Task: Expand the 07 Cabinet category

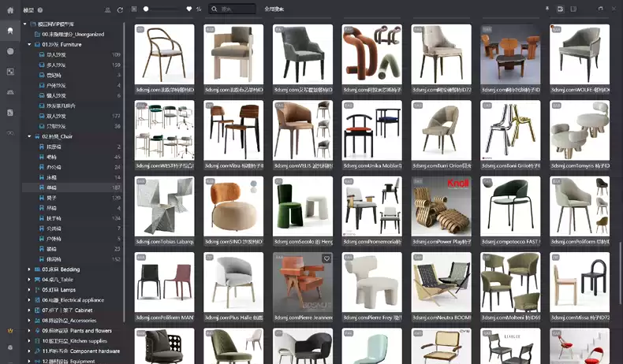Action: click(29, 310)
